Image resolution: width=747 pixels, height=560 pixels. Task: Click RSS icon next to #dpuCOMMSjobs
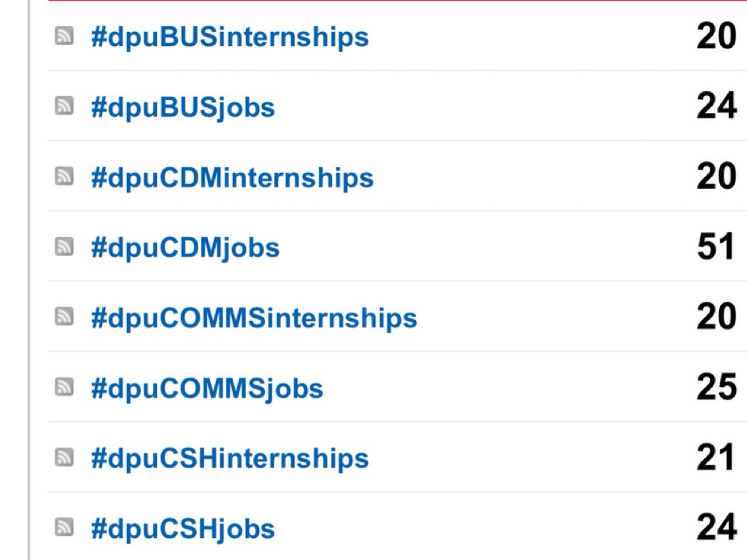pos(64,387)
